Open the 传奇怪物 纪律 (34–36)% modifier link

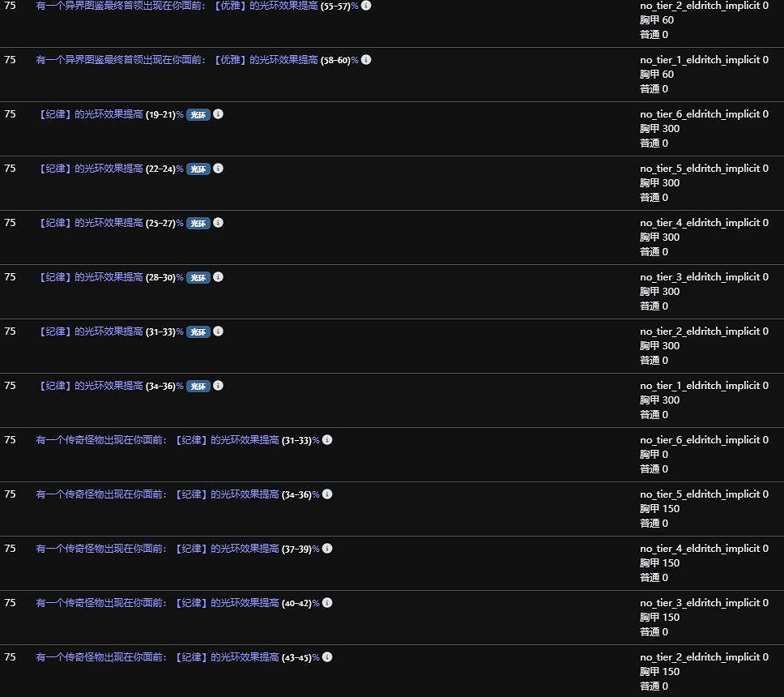click(x=177, y=494)
